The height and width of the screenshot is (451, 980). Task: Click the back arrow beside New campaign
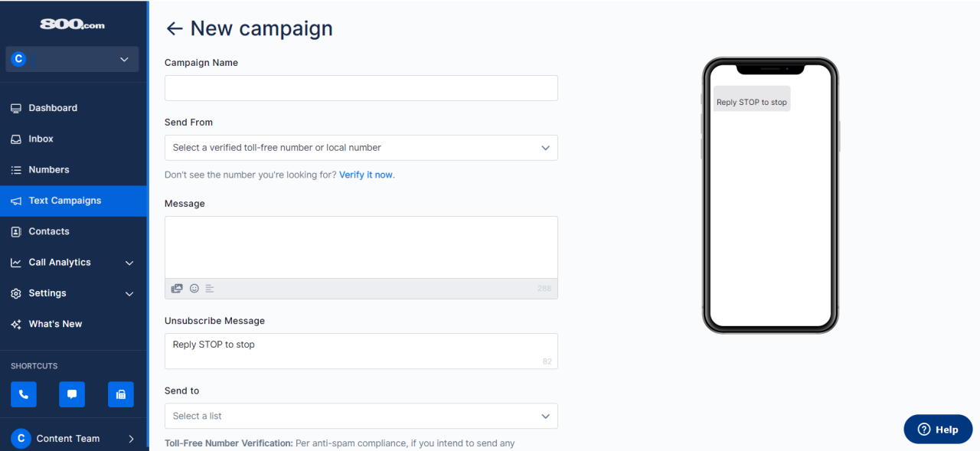click(x=175, y=29)
